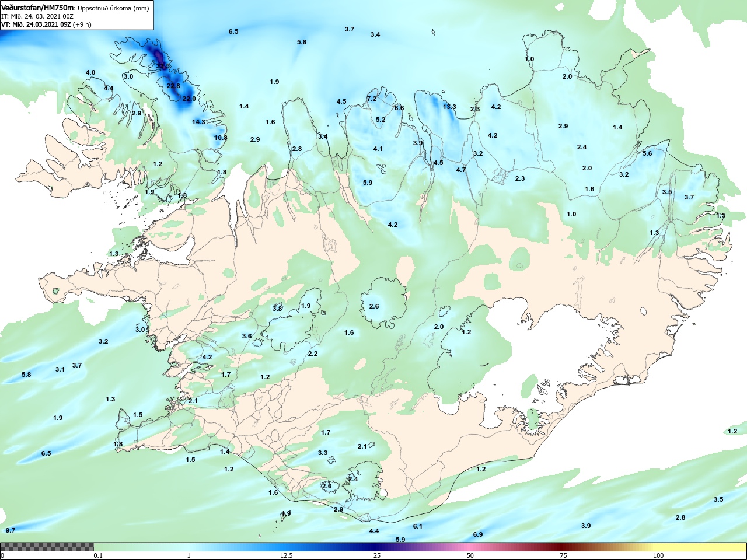This screenshot has width=747, height=560.
Task: Click the 'Uppsöfnuð úrkoma (mm)' label
Action: [x=113, y=8]
